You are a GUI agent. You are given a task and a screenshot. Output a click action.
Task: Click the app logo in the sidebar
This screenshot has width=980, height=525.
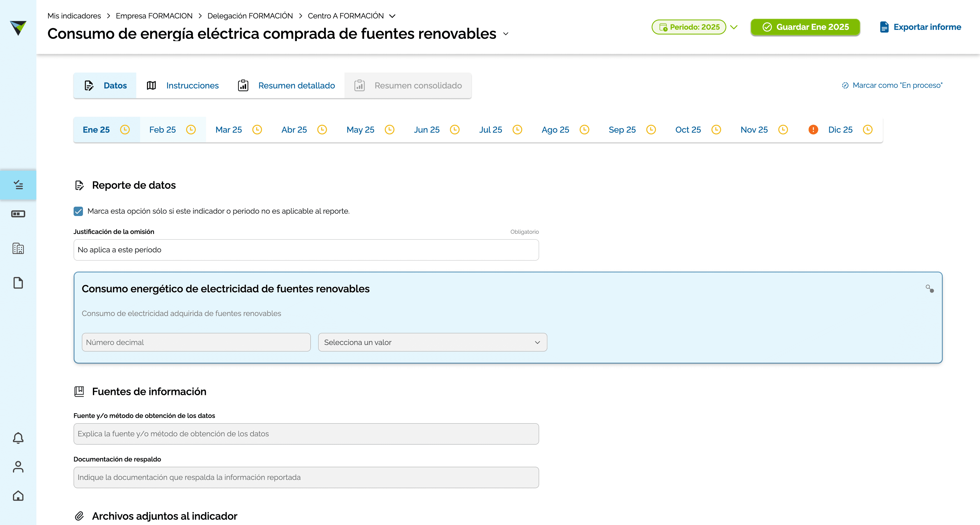[18, 28]
